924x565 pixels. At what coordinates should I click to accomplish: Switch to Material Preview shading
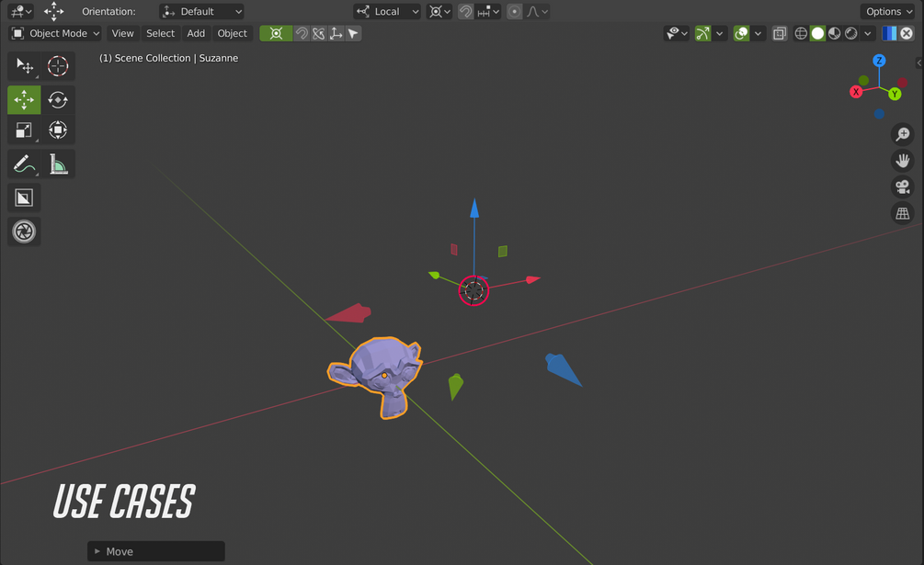point(835,34)
